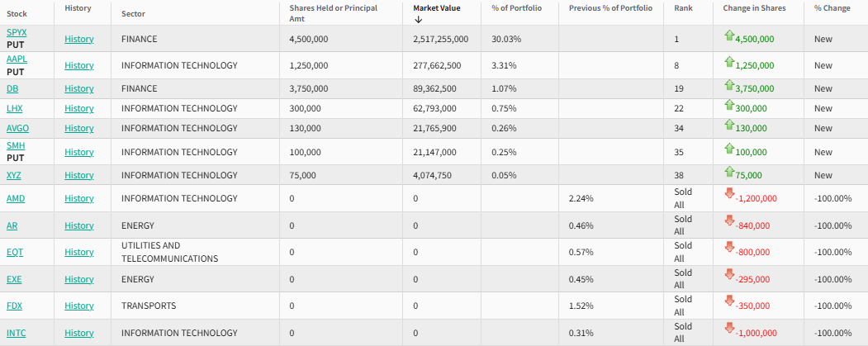Click red down arrow in EQT row
868x346 pixels.
click(x=729, y=247)
